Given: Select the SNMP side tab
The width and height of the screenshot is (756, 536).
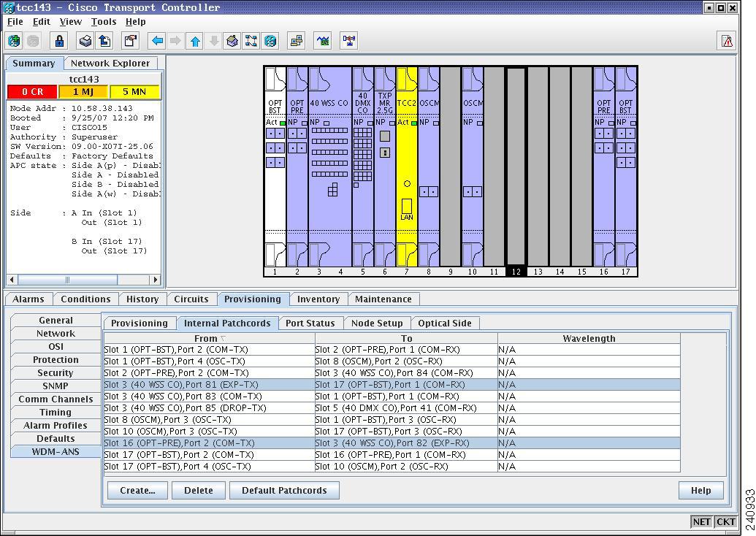Looking at the screenshot, I should [x=56, y=386].
